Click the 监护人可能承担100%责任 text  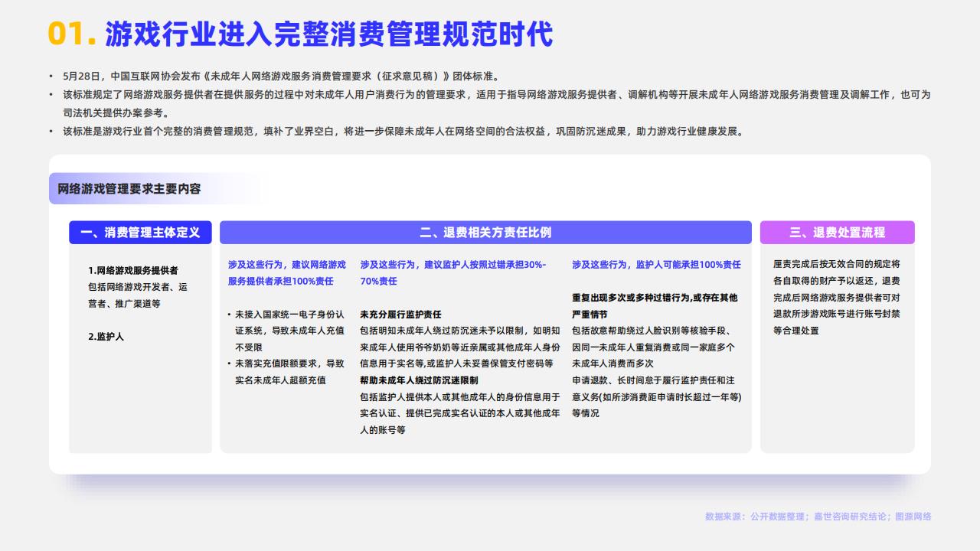655,264
